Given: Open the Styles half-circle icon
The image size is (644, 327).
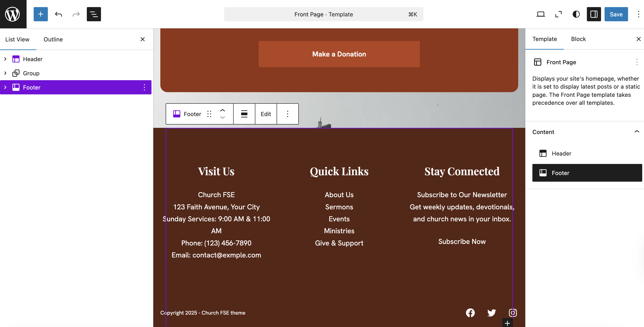Looking at the screenshot, I should coord(576,14).
